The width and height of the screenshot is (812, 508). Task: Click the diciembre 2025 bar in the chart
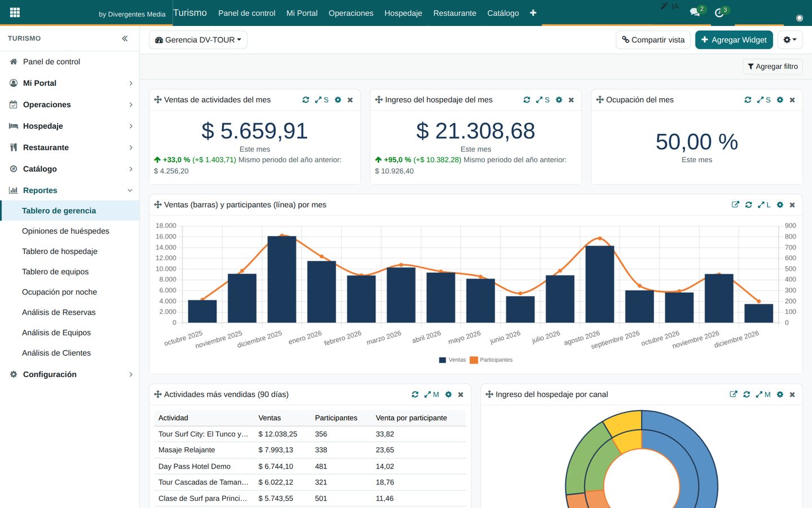pos(281,279)
